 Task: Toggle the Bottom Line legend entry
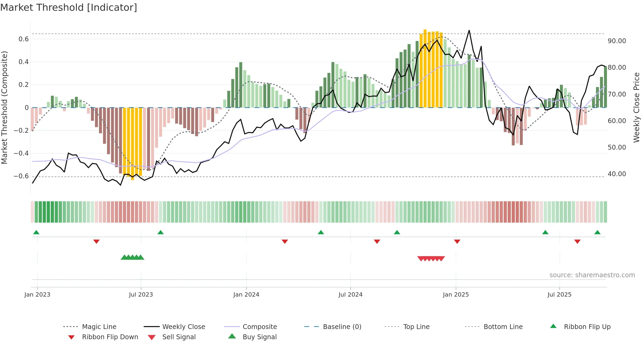click(494, 327)
